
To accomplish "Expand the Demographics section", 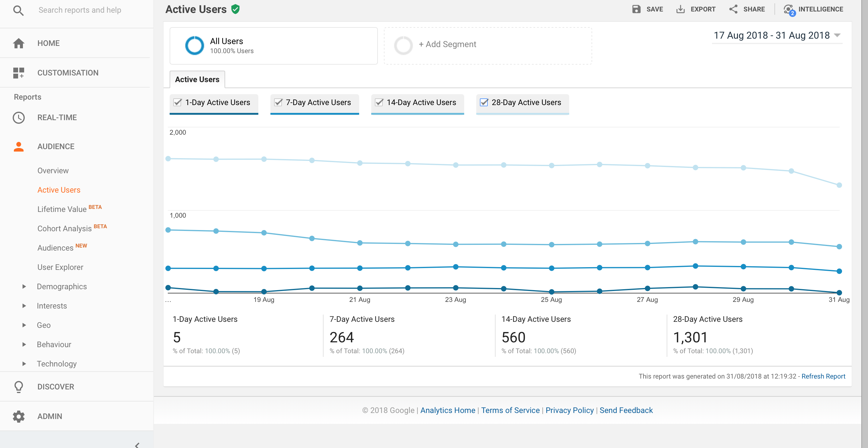I will 24,286.
